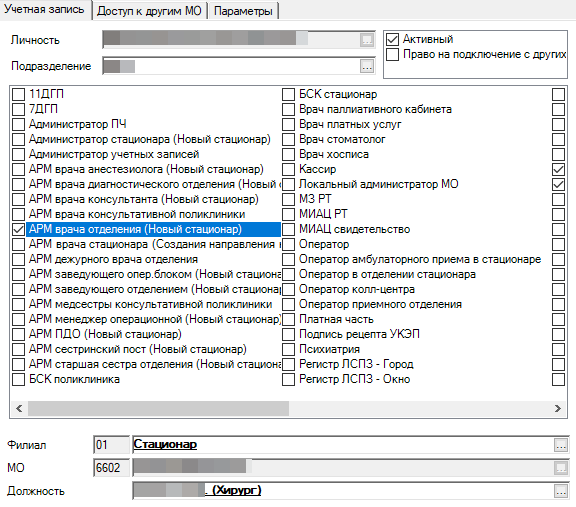Open the browse button for Личность field

coord(367,40)
